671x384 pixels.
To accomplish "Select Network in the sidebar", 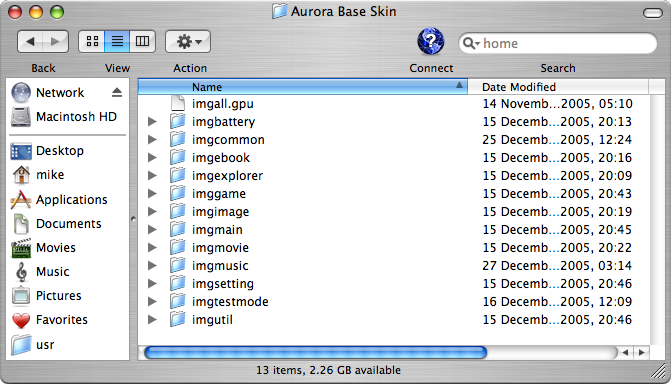I will tap(60, 92).
